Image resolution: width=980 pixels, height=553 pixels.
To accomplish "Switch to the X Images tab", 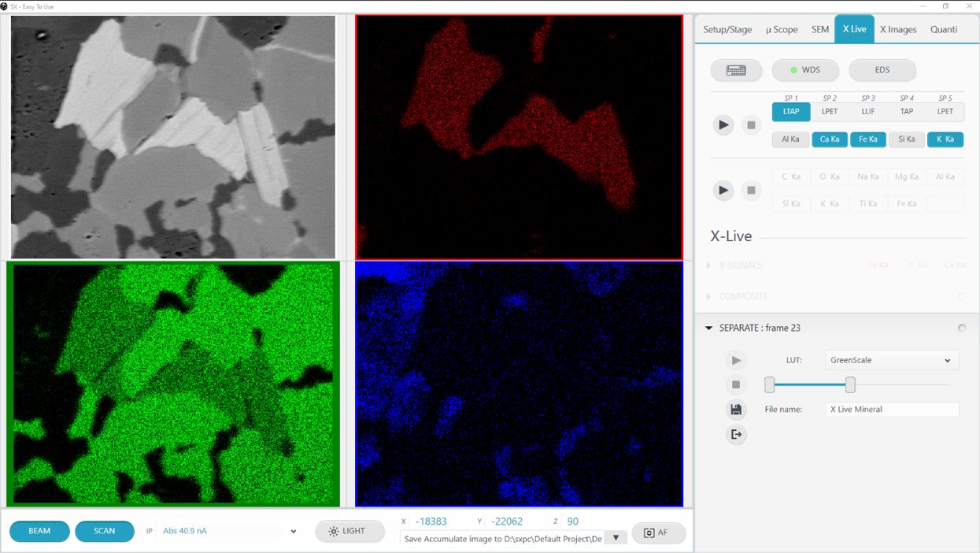I will click(x=897, y=29).
